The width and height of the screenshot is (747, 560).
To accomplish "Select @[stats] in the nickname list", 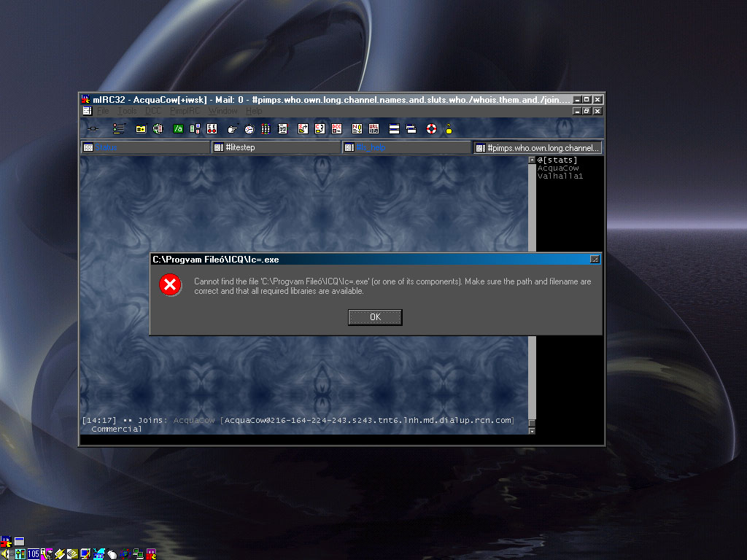I will pos(557,160).
